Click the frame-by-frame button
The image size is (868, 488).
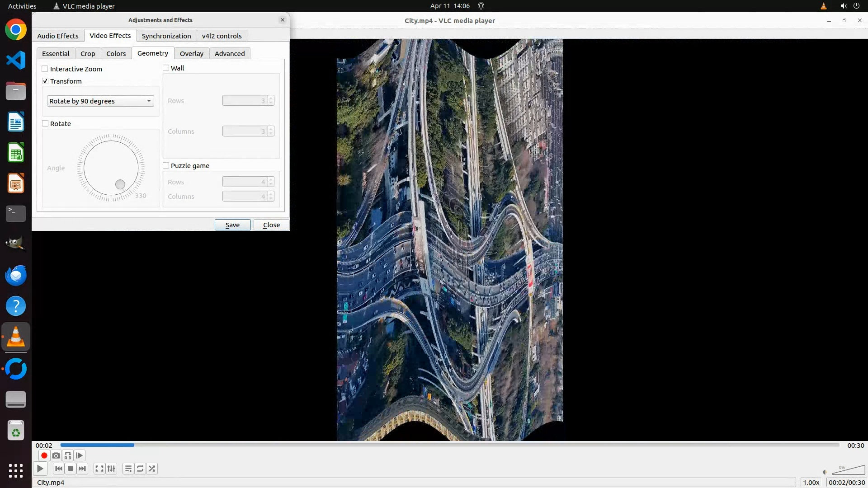click(x=80, y=455)
